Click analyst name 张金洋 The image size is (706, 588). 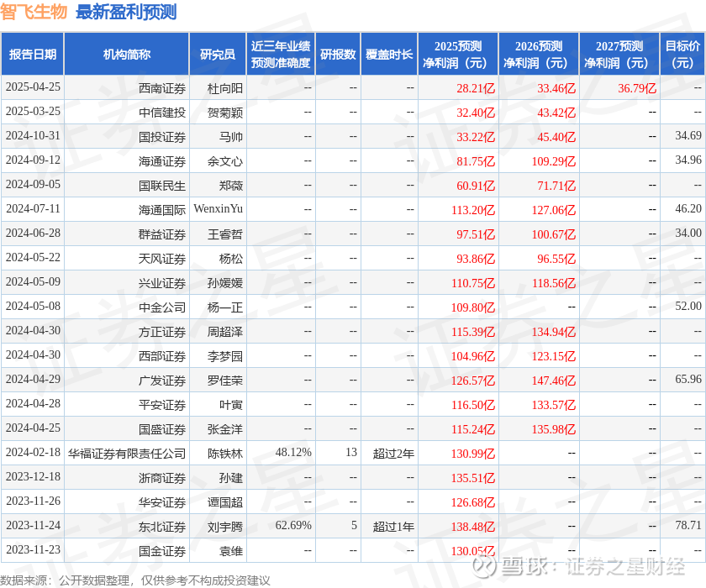tap(224, 429)
